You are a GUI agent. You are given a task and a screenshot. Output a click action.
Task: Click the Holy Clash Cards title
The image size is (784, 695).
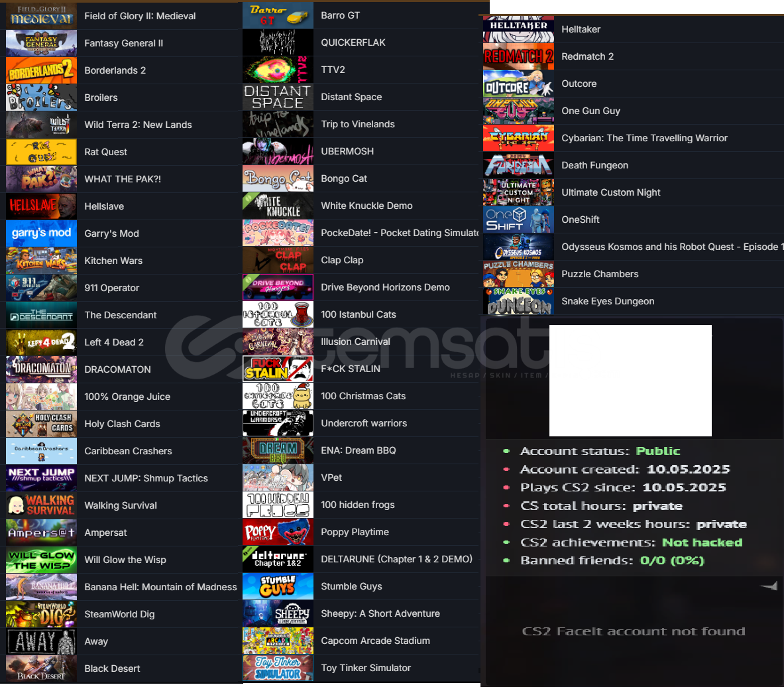(122, 424)
